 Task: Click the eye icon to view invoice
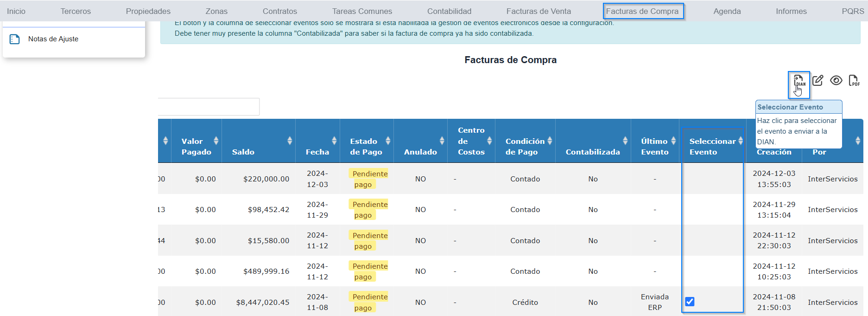coord(836,81)
